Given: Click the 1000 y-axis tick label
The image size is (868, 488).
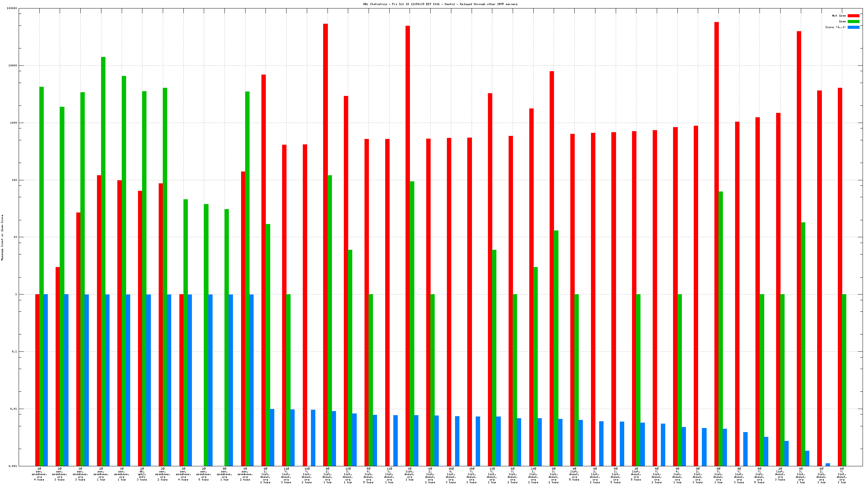Looking at the screenshot, I should click(x=13, y=123).
